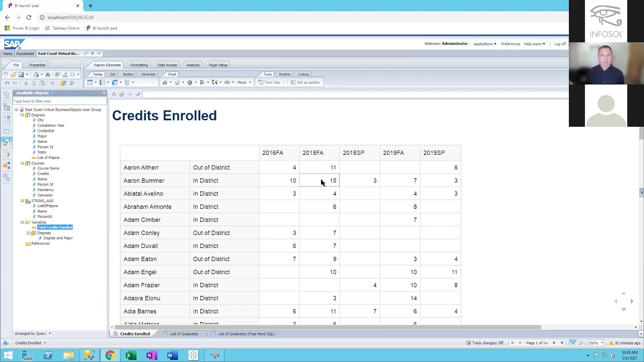Open Input Controls side panel icon
644x362 pixels.
[6, 119]
